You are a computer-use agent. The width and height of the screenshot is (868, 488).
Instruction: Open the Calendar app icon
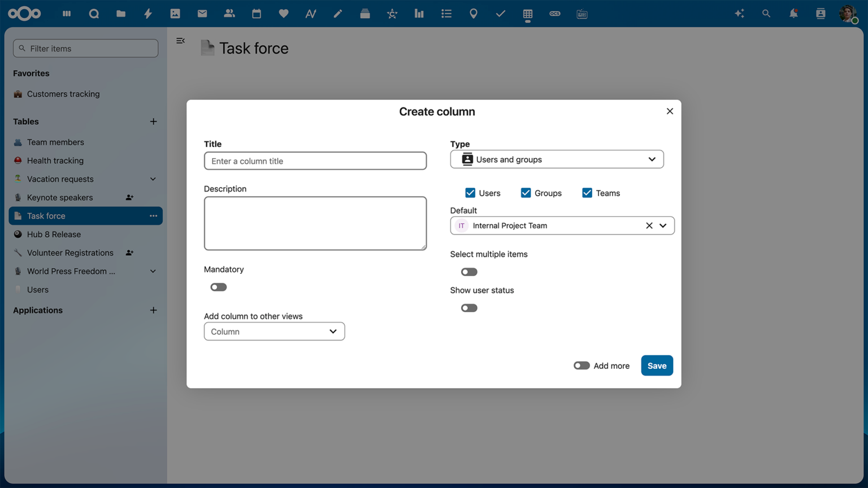(x=256, y=13)
